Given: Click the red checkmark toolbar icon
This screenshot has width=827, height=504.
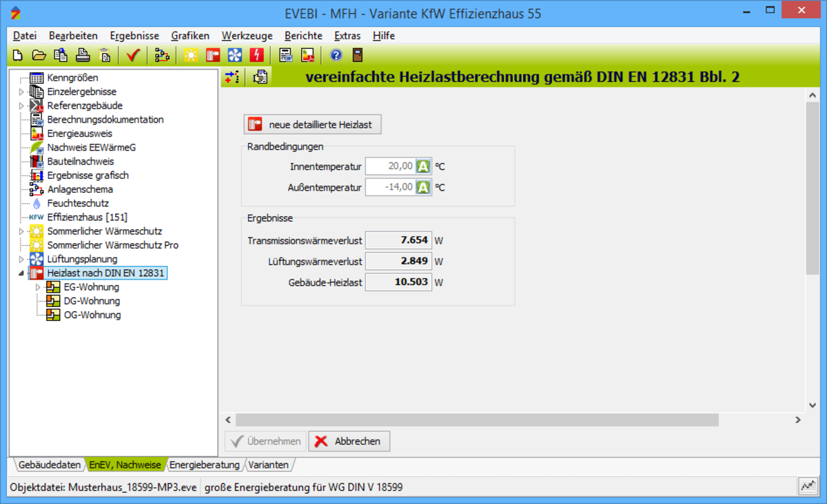Looking at the screenshot, I should click(x=133, y=55).
